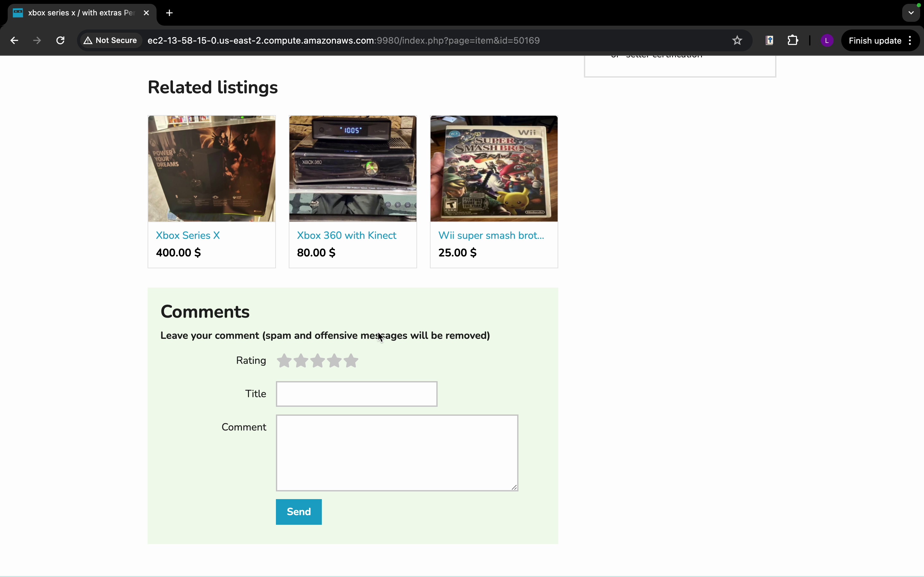Set rating to five stars
The image size is (924, 577).
[351, 361]
